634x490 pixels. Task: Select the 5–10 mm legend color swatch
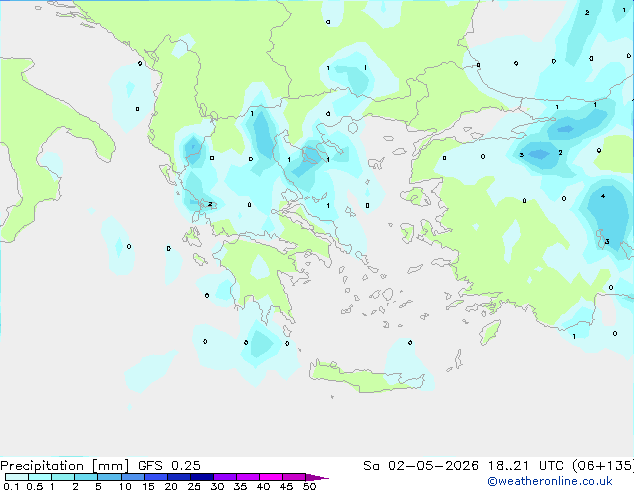click(x=109, y=477)
